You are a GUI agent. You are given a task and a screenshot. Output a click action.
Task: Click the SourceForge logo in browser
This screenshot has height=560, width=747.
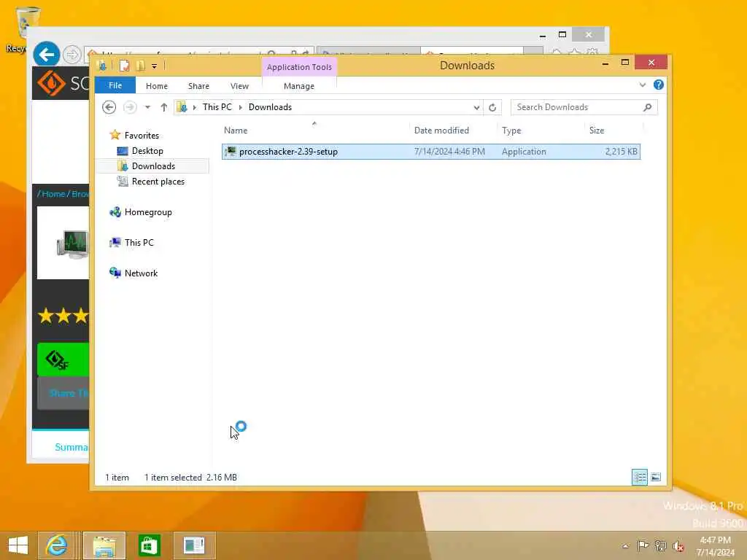(x=52, y=83)
